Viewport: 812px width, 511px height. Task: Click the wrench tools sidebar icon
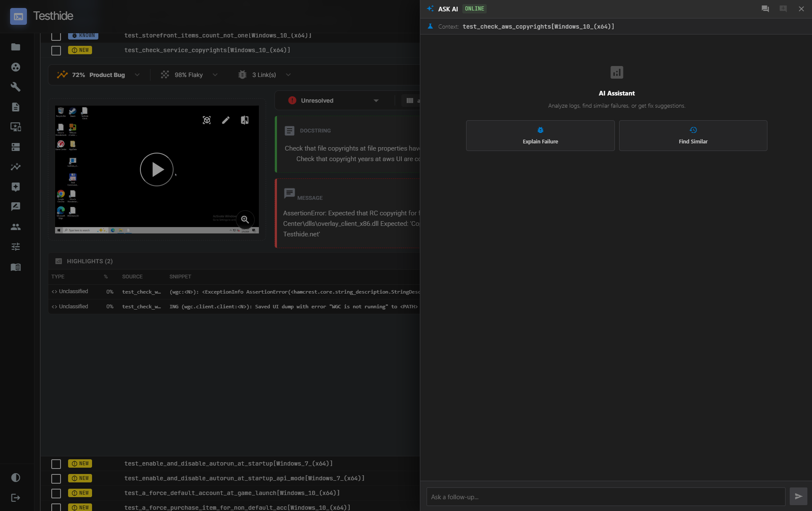pos(16,87)
